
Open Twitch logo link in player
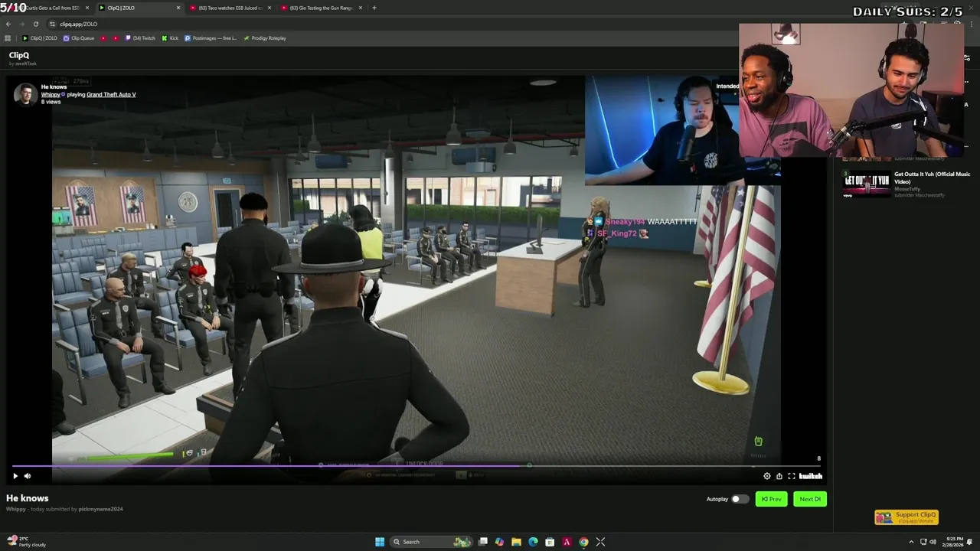click(x=810, y=476)
